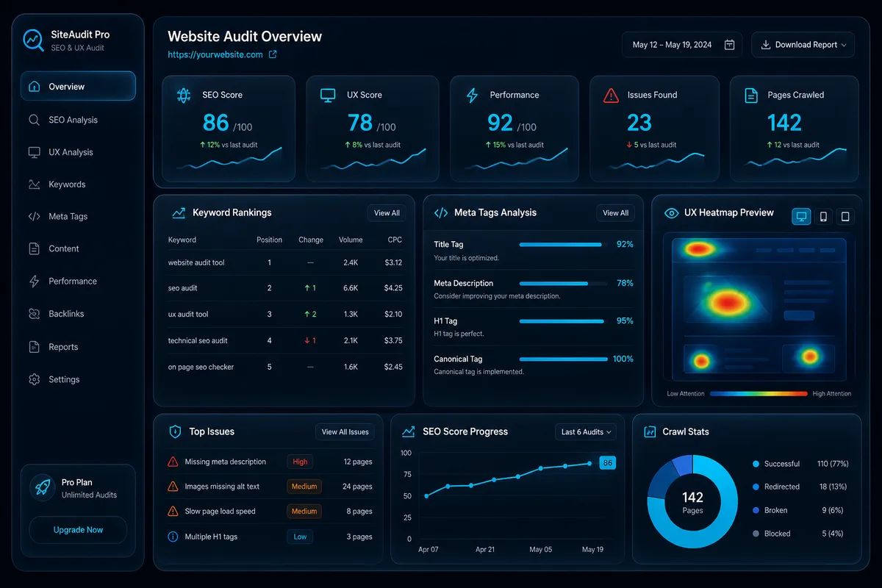Toggle the Redirected legend entry in Crawl Stats

[800, 487]
